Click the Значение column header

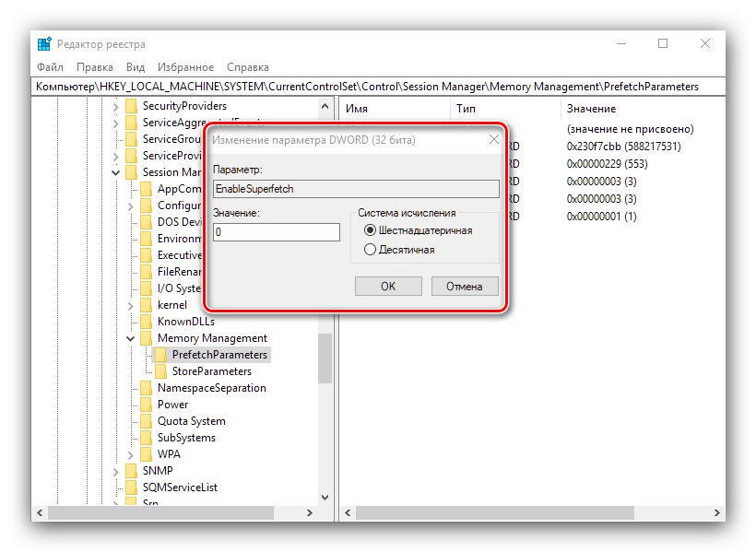tap(643, 109)
